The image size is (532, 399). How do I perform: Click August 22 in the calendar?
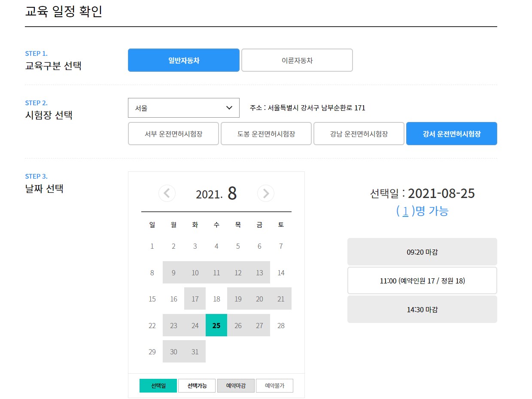click(152, 325)
